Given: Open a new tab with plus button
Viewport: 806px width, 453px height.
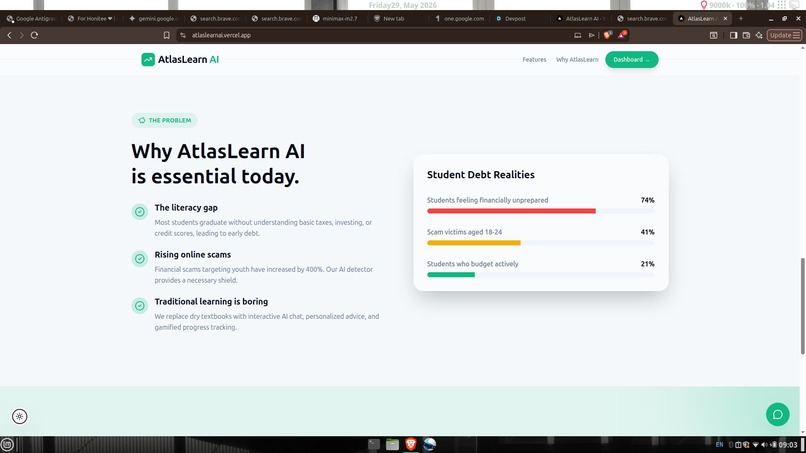Looking at the screenshot, I should pos(741,19).
